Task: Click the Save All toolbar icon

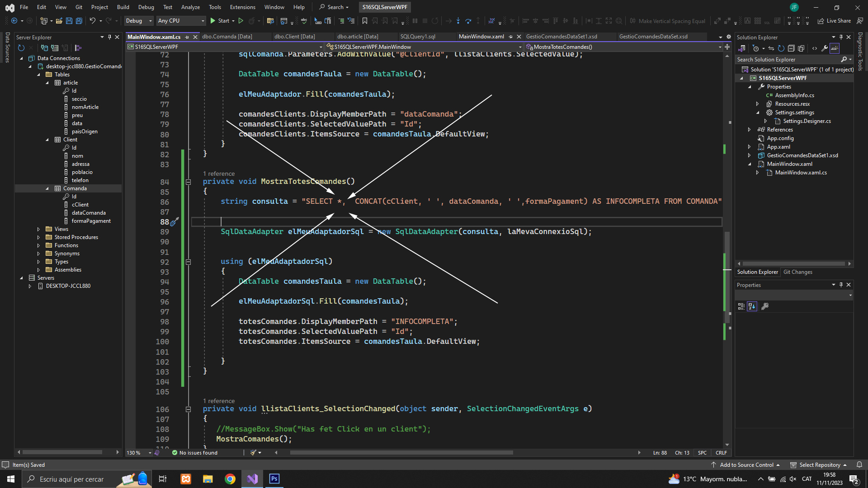Action: [79, 21]
